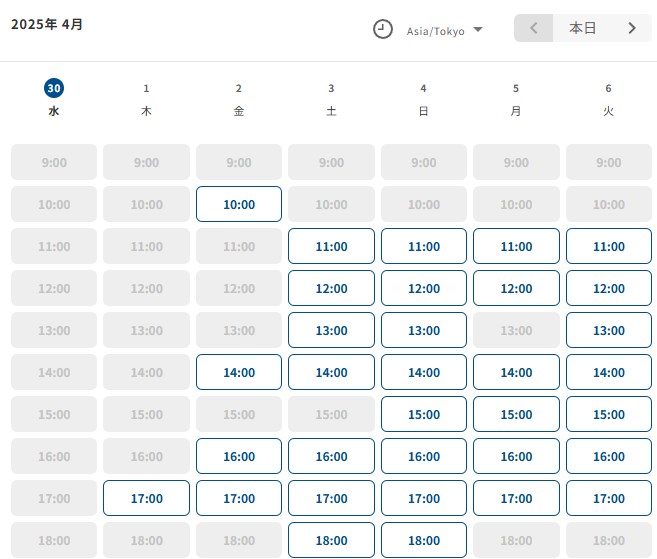Go to previous week with left chevron
This screenshot has width=657, height=559.
pyautogui.click(x=534, y=28)
